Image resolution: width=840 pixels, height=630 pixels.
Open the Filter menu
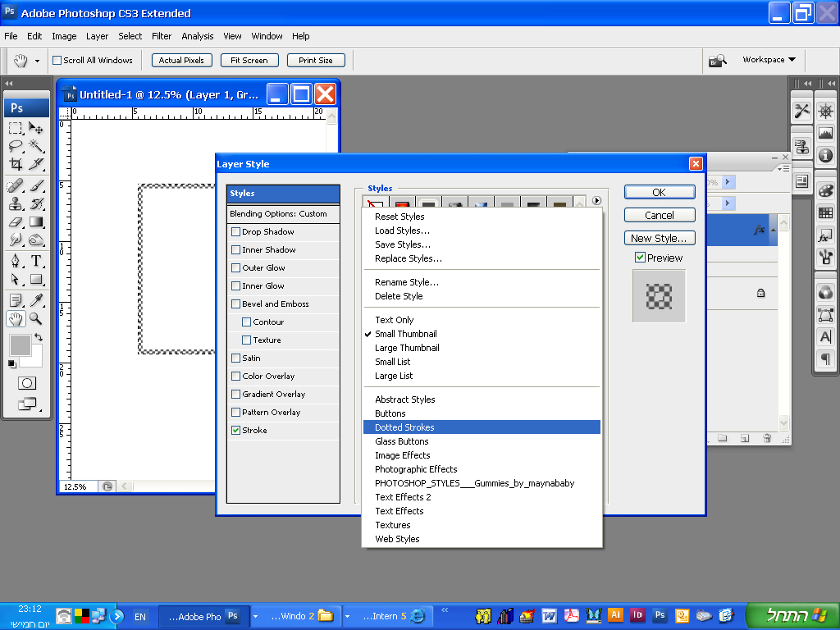pyautogui.click(x=162, y=36)
